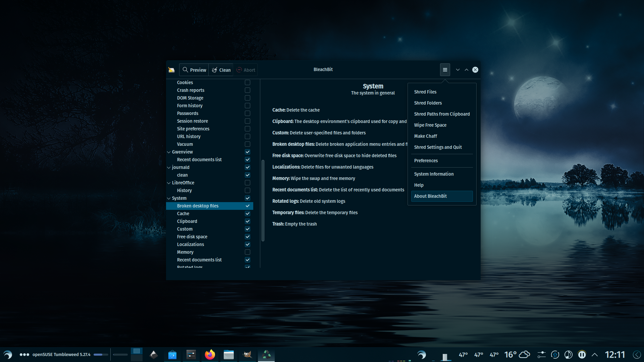The image size is (644, 362).
Task: Uncheck the journald clean option
Action: point(248,175)
